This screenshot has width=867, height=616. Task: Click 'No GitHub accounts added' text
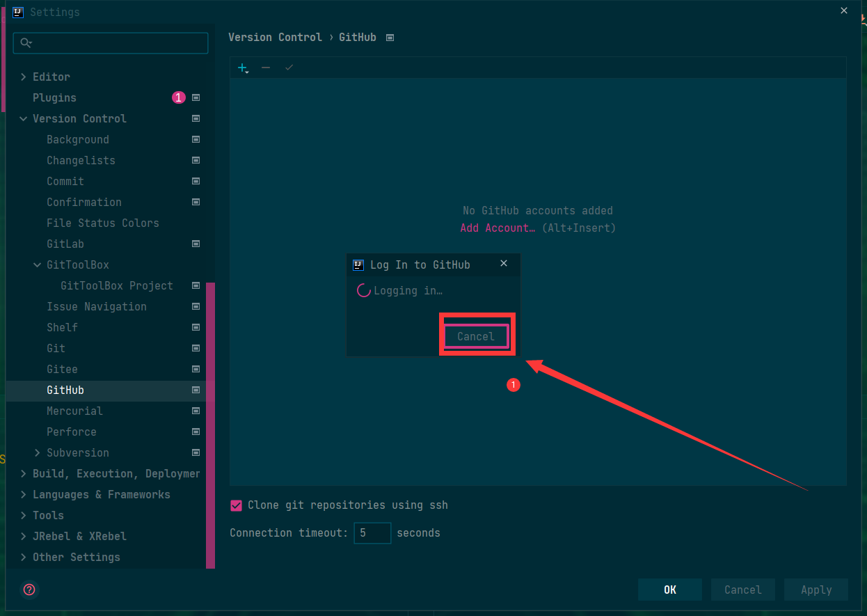coord(538,210)
